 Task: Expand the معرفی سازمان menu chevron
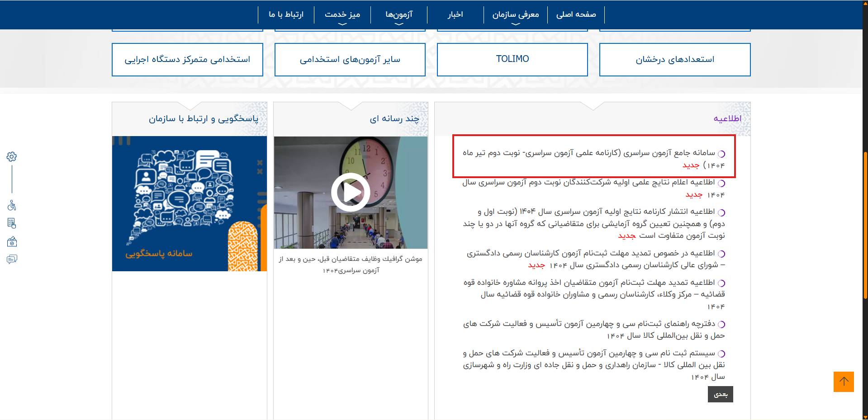516,24
